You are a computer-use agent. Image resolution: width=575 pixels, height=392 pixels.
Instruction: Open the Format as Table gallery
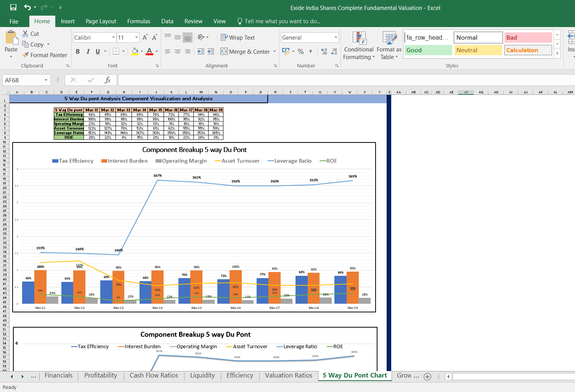(389, 46)
